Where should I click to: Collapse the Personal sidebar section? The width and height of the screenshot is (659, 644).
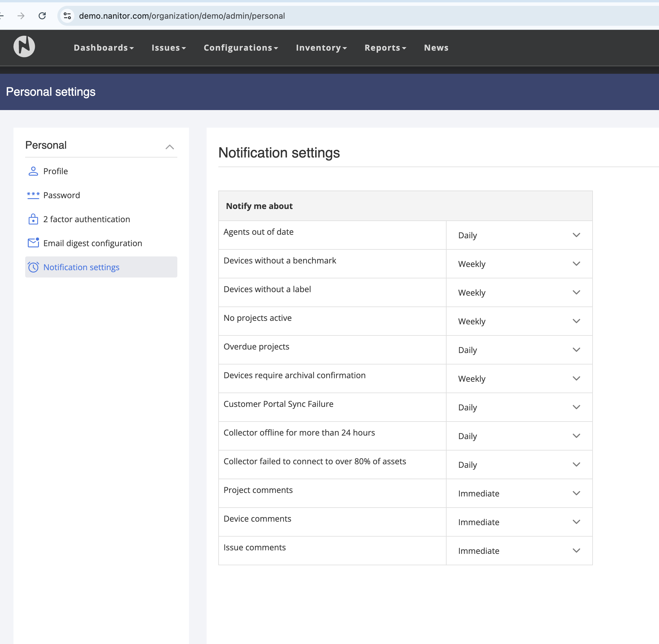[x=170, y=147]
